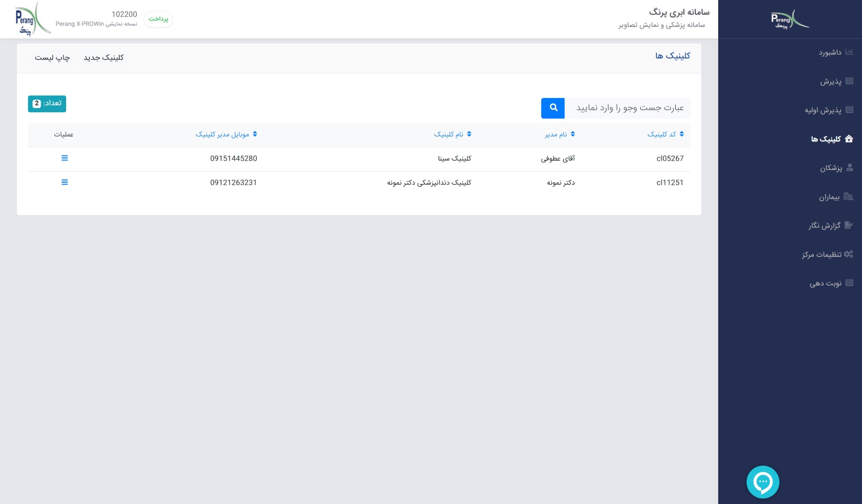
Task: Open بیماران patients section
Action: (x=829, y=197)
